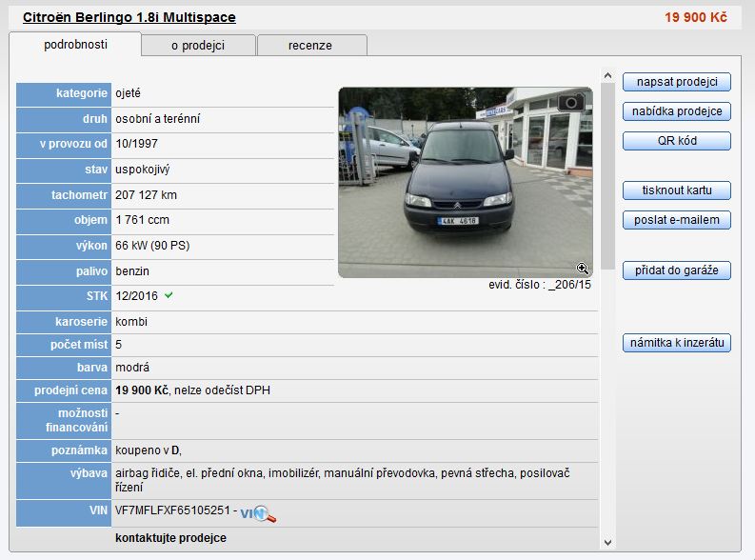755x560 pixels.
Task: Click the možnosti financování row label
Action: (x=64, y=420)
